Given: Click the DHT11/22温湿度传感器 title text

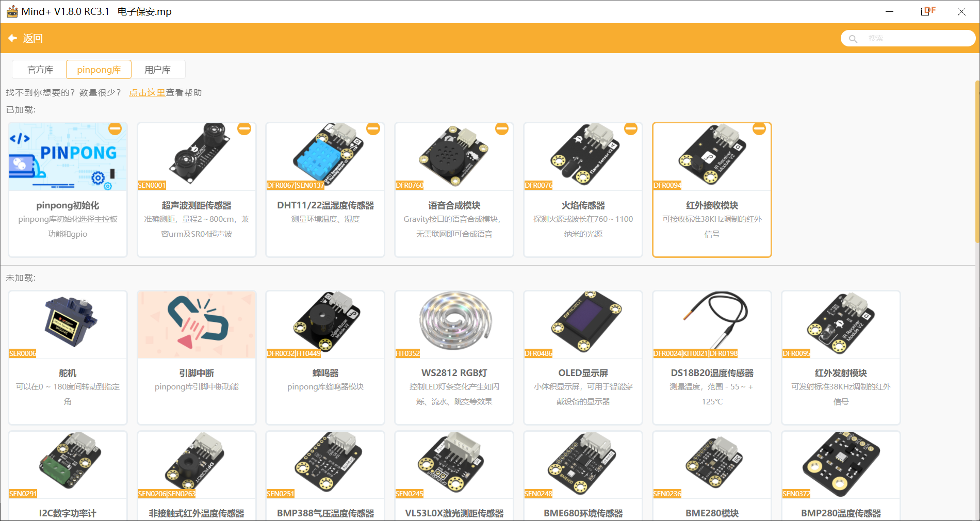Looking at the screenshot, I should (325, 205).
